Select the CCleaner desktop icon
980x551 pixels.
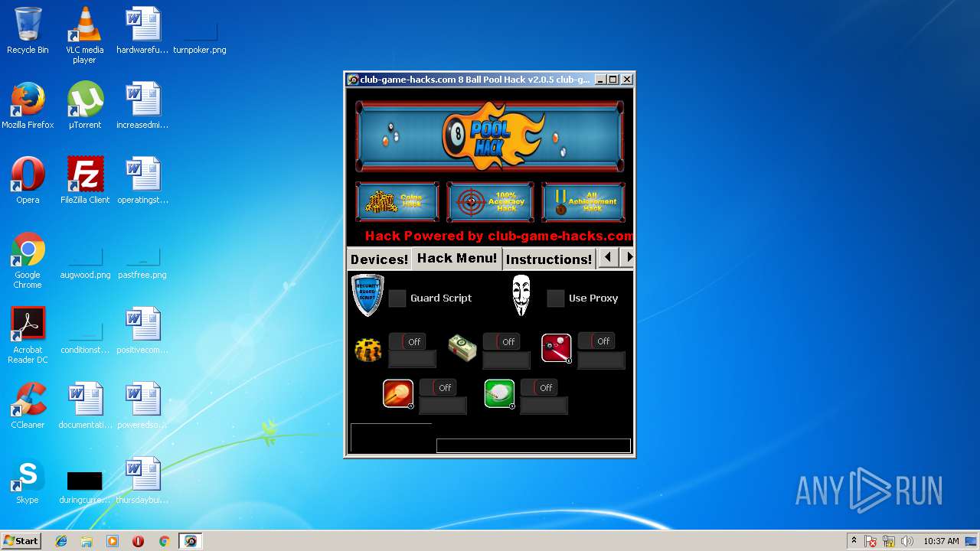click(28, 406)
